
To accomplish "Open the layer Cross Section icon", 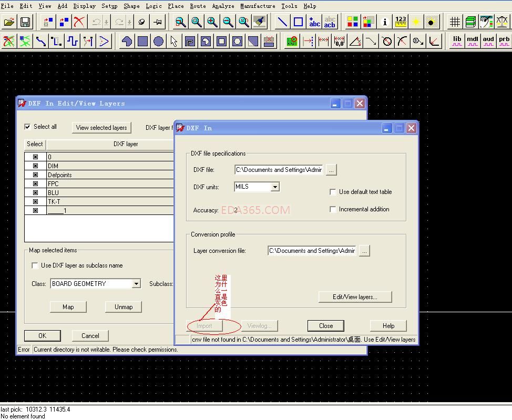I will point(470,22).
